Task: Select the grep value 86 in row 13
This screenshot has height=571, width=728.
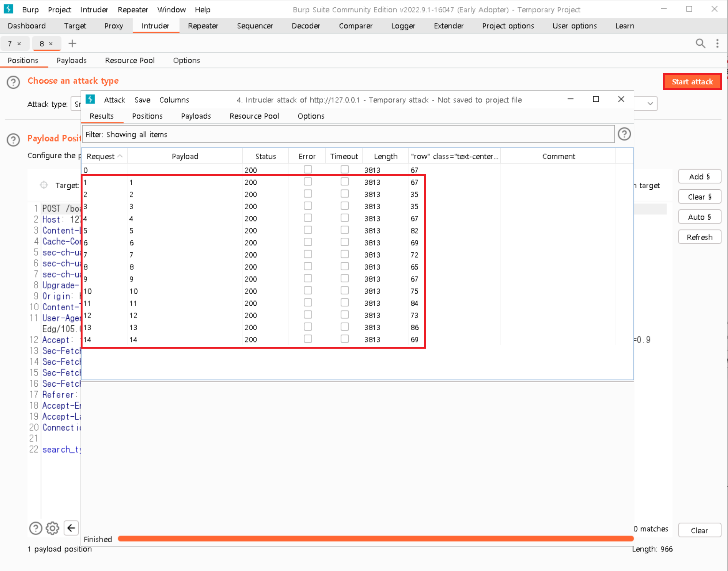Action: tap(415, 328)
